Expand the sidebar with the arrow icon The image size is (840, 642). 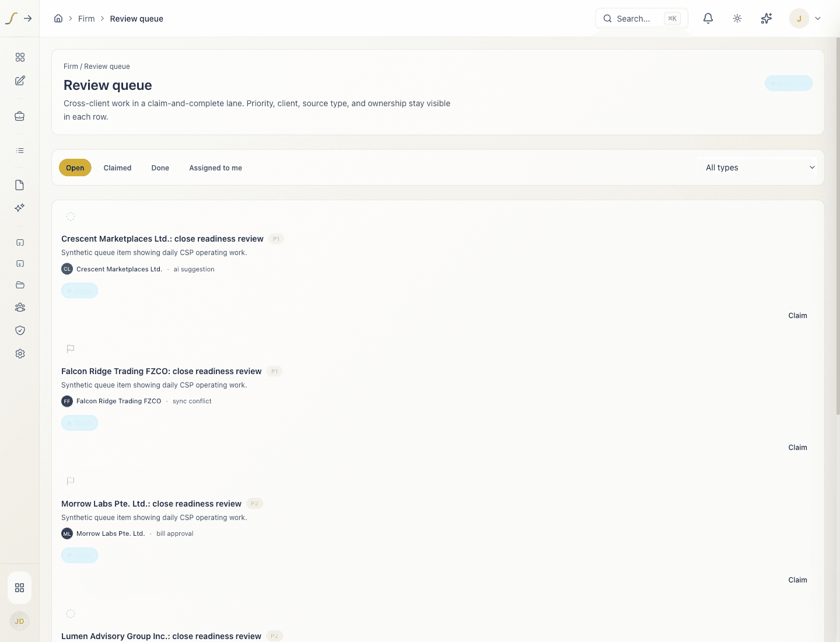click(x=27, y=19)
